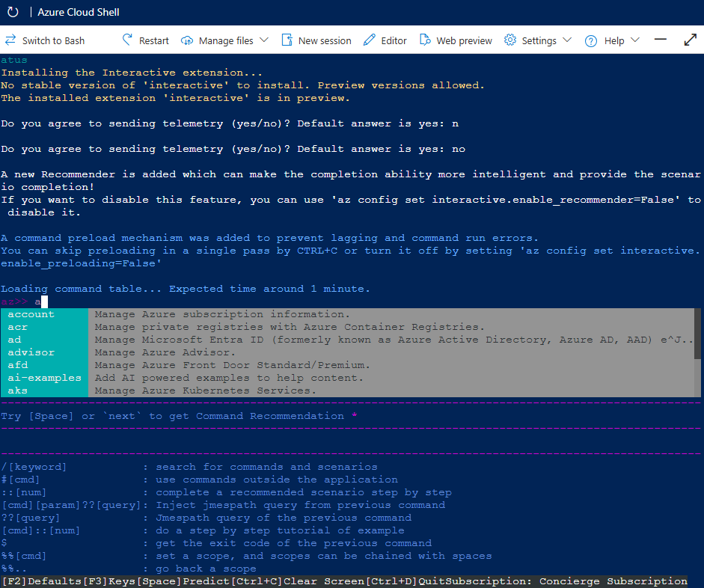The image size is (704, 588).
Task: Open Web preview
Action: (x=455, y=40)
